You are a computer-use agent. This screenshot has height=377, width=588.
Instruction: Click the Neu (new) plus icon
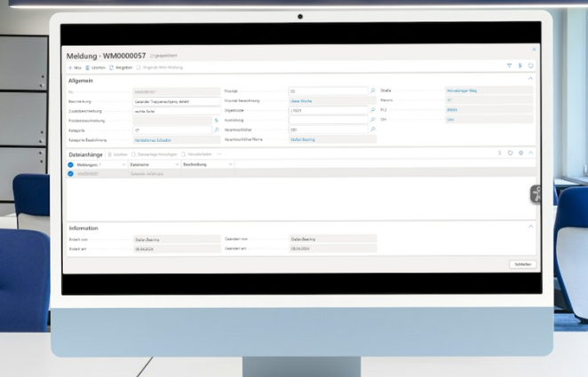70,67
